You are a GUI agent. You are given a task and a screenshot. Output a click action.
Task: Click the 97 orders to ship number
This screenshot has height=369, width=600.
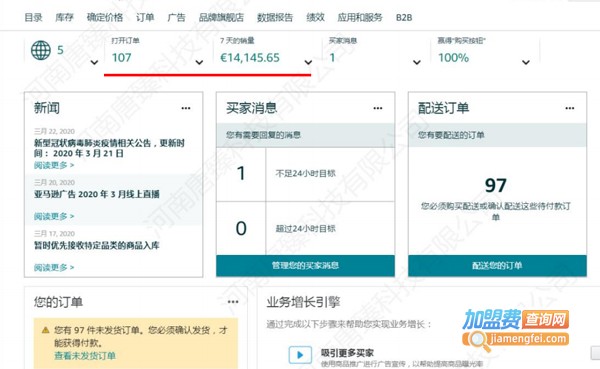point(496,186)
